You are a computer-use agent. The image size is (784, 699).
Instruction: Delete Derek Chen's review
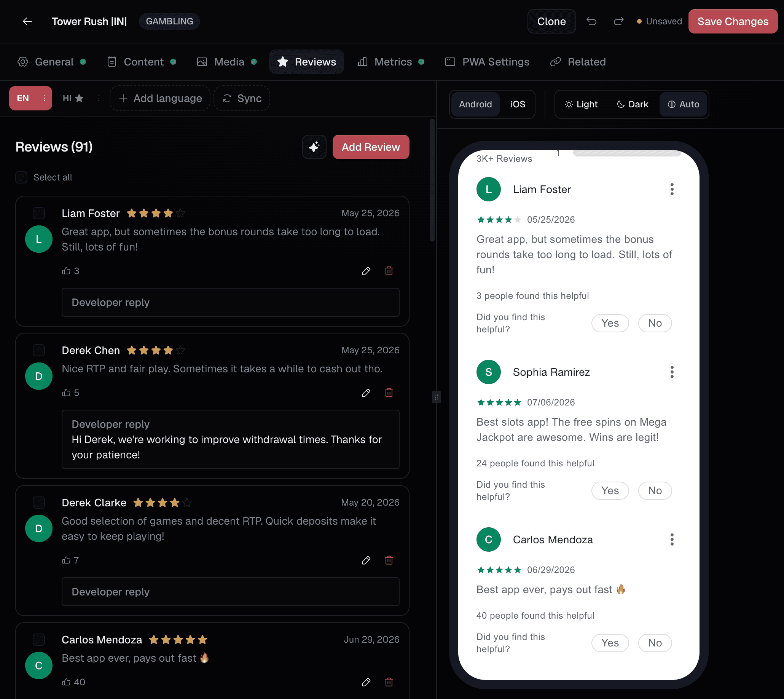click(x=389, y=393)
